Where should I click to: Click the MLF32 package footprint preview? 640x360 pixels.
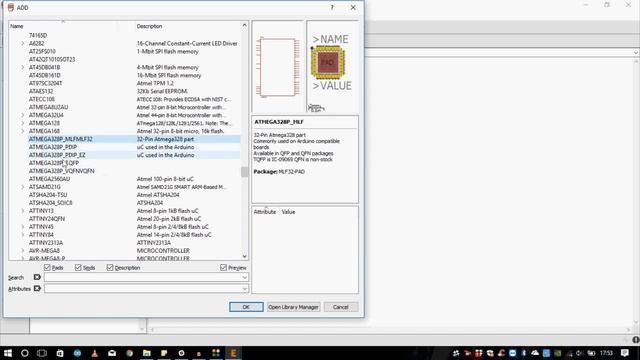click(x=332, y=67)
